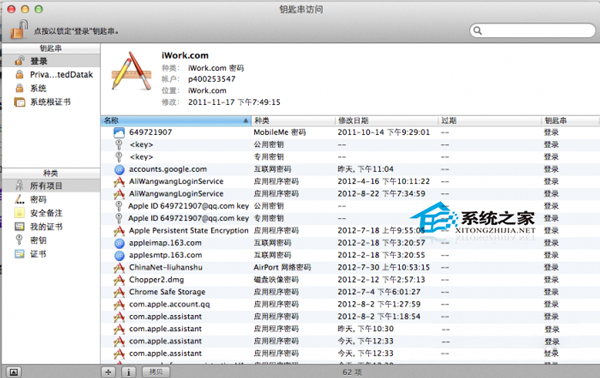Select accounts.google.com entry name
Screen dimensions: 600x378
click(168, 169)
